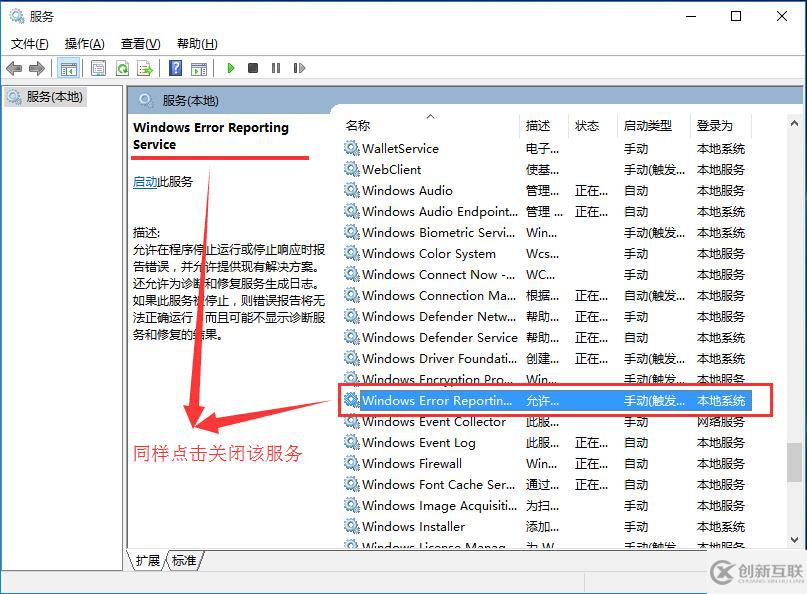Select Windows Driver Foundation service name
Viewport: 807px width, 594px height.
(x=439, y=358)
